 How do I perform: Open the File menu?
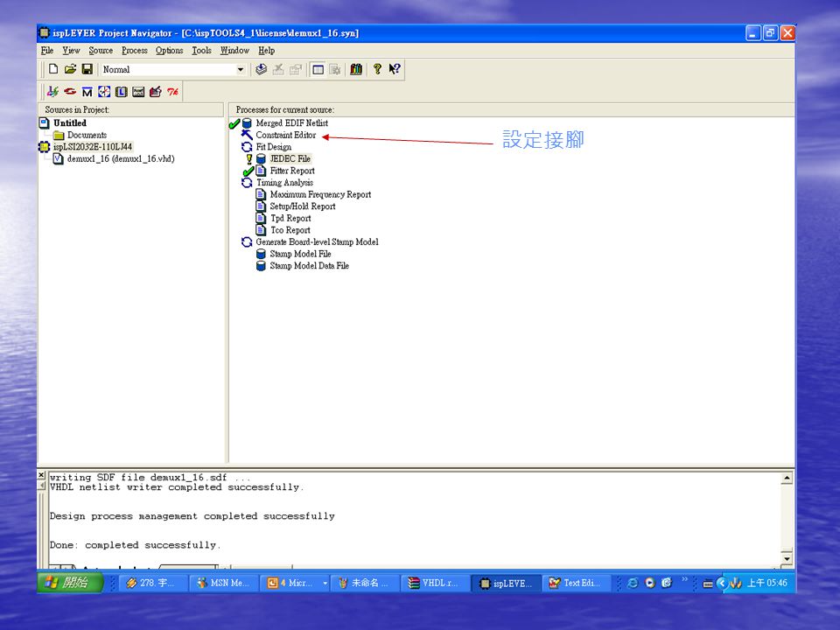tap(47, 51)
